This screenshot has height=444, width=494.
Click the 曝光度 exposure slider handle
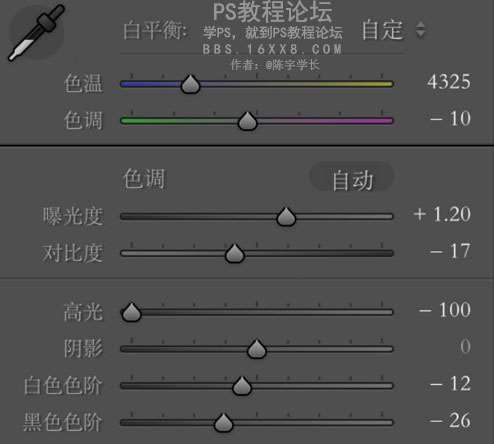point(286,217)
